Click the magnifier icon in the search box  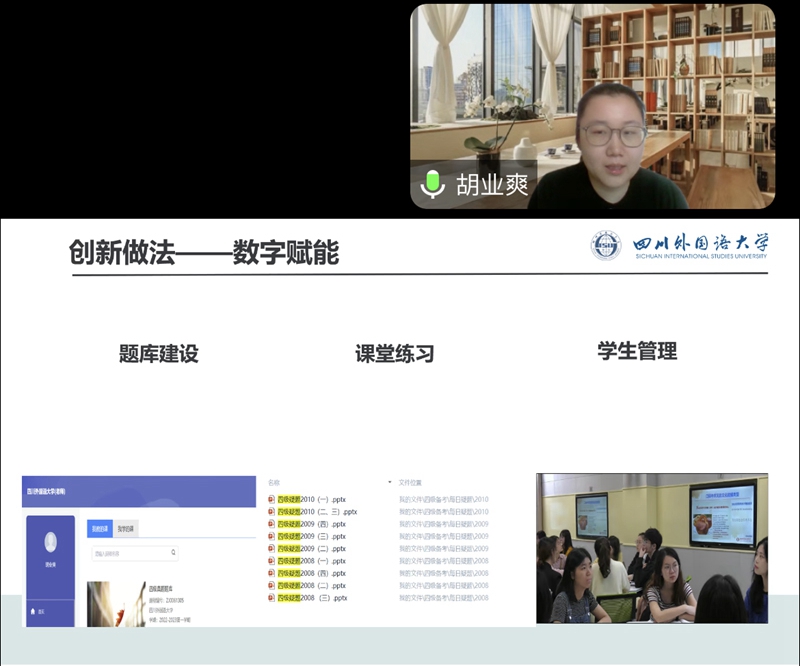pyautogui.click(x=173, y=552)
